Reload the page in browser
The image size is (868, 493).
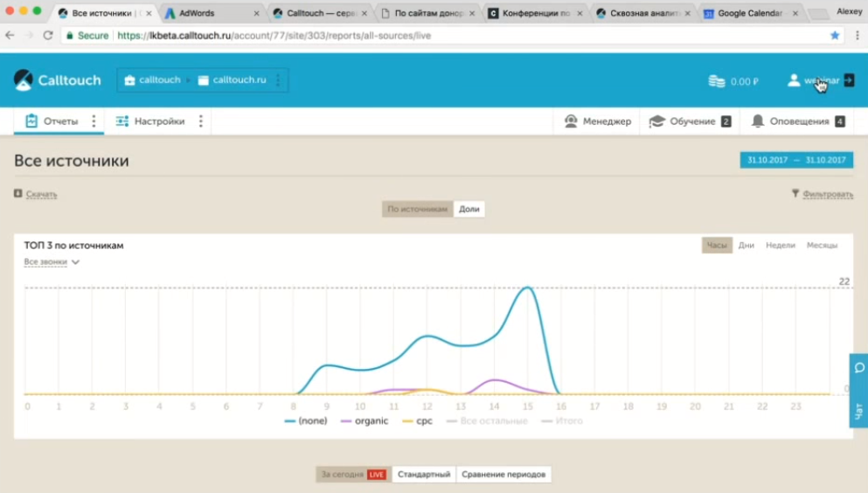point(48,36)
